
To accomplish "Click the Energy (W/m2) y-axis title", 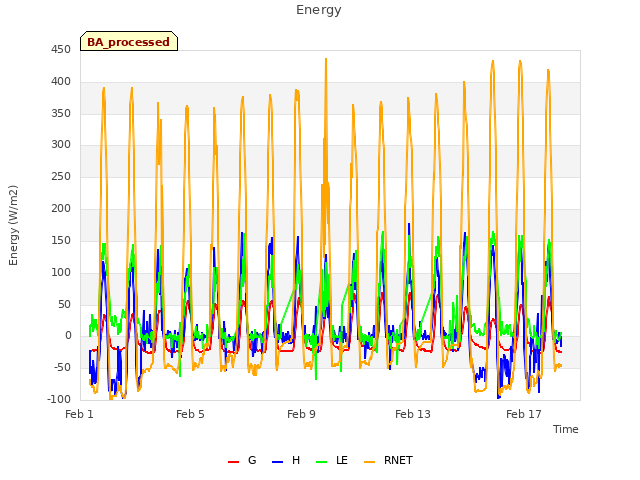I will click(x=13, y=225).
